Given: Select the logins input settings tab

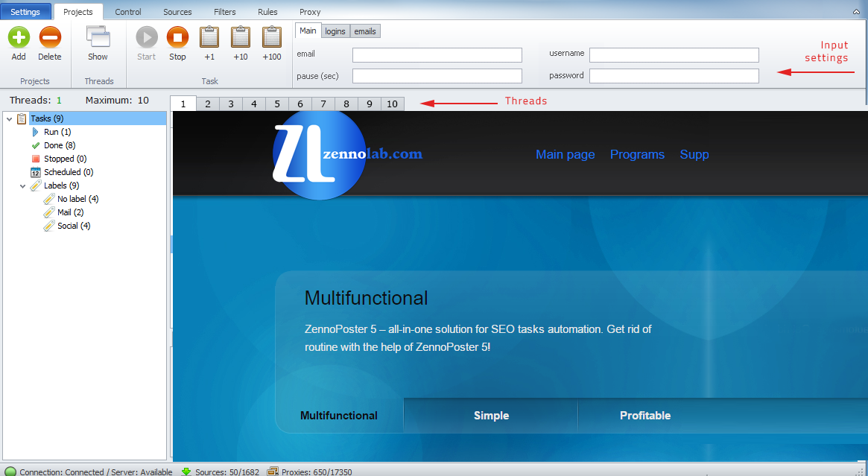Looking at the screenshot, I should [335, 31].
